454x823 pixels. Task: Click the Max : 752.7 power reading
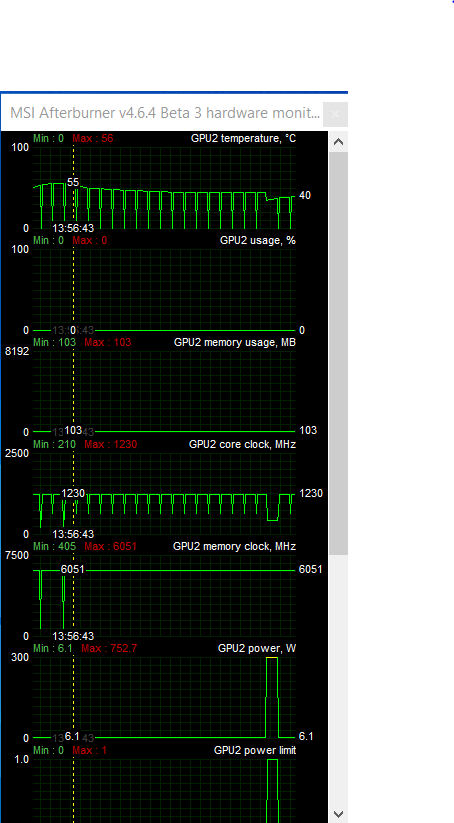click(109, 649)
